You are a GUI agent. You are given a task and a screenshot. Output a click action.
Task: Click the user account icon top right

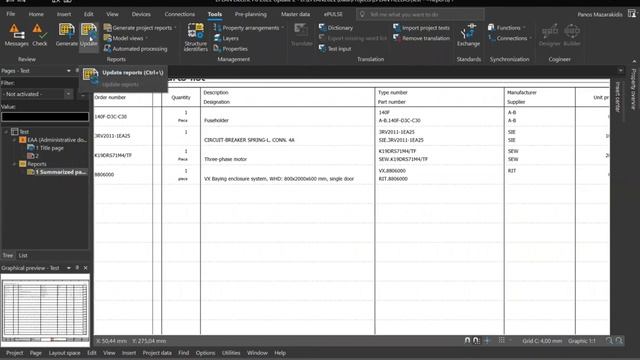631,14
